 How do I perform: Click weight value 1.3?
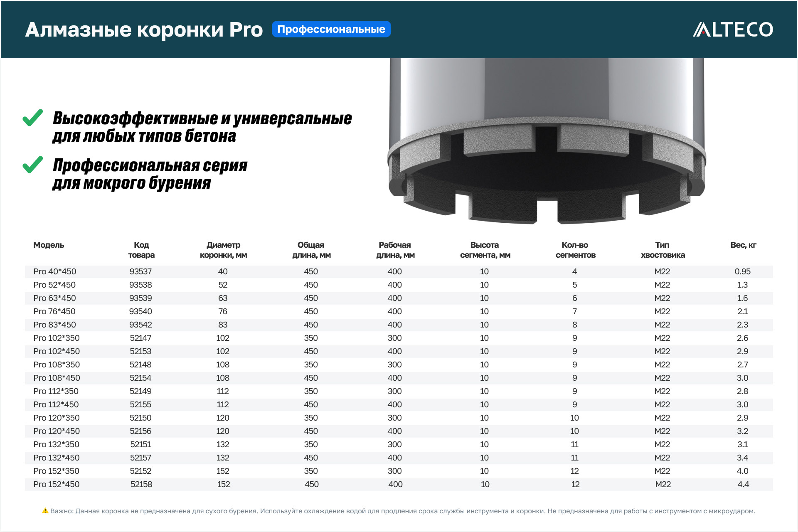pyautogui.click(x=742, y=285)
